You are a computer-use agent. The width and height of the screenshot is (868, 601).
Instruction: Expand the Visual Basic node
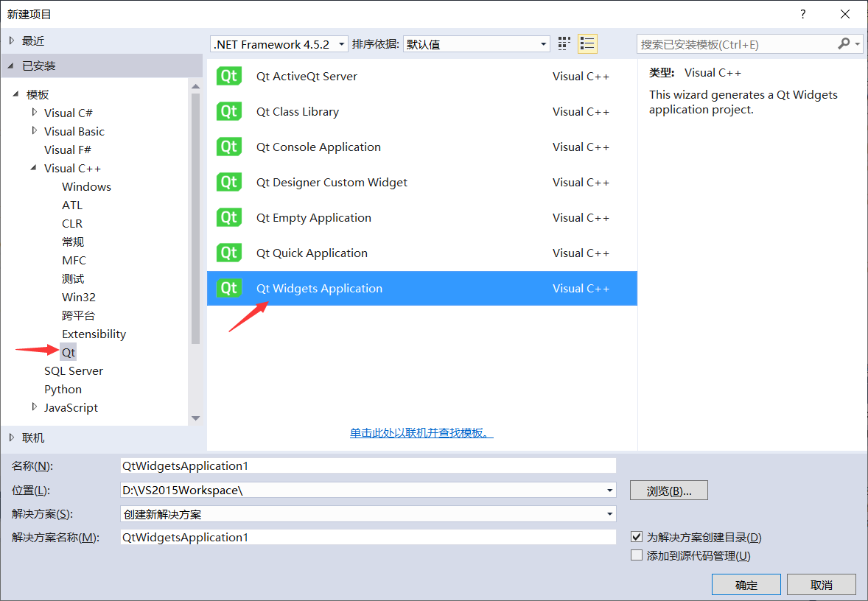[x=35, y=130]
